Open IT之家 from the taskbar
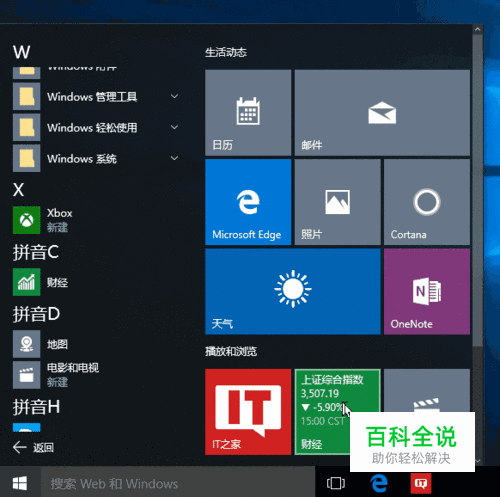 click(x=421, y=483)
